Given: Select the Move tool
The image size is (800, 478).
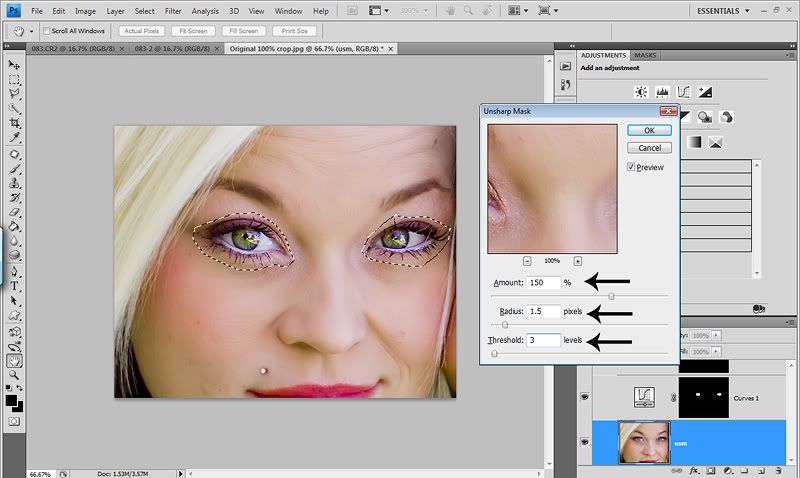Looking at the screenshot, I should coord(15,64).
